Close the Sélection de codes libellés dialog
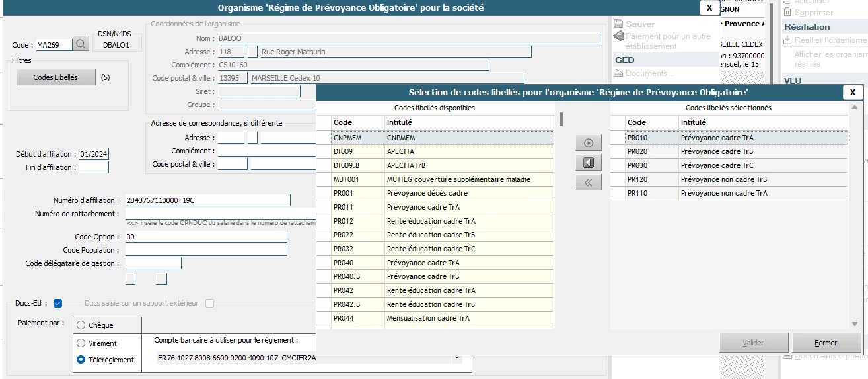Screen dimensions: 868x379 [x=852, y=92]
